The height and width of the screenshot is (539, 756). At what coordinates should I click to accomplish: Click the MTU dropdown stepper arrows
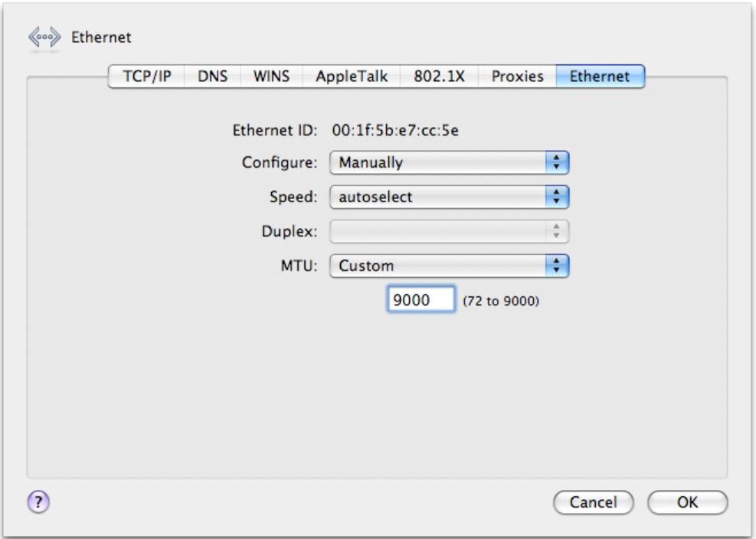(558, 263)
